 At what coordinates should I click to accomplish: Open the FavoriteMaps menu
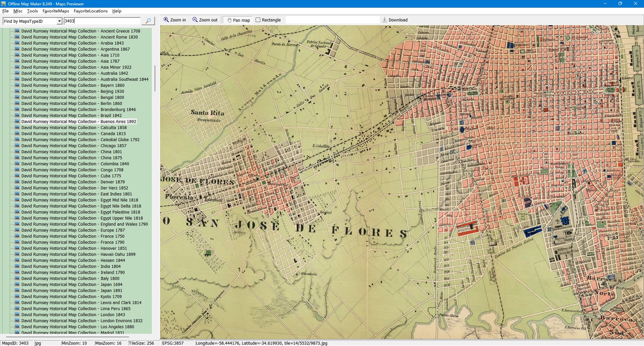(56, 11)
